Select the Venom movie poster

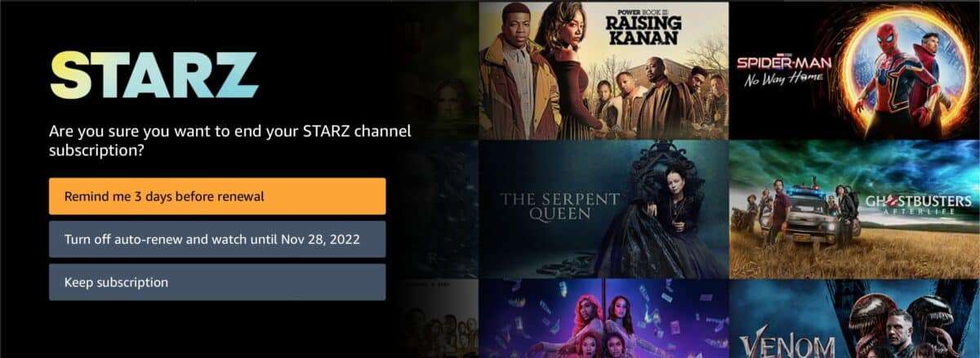[x=854, y=319]
